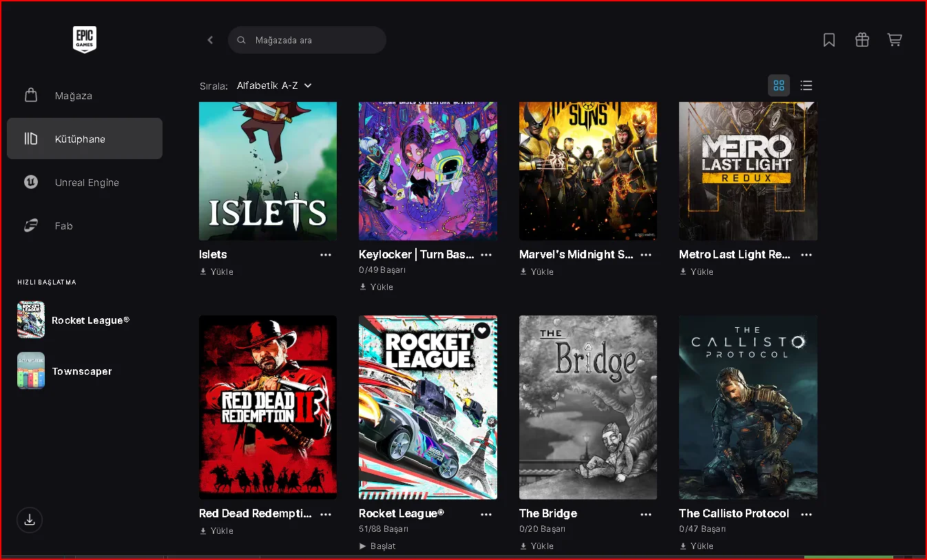Start Rocket League with Başlat
Image resolution: width=927 pixels, height=560 pixels.
click(378, 546)
